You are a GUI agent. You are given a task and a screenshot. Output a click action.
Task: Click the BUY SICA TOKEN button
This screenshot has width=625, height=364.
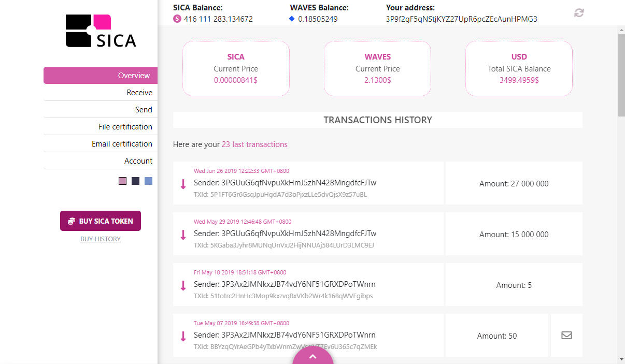101,221
